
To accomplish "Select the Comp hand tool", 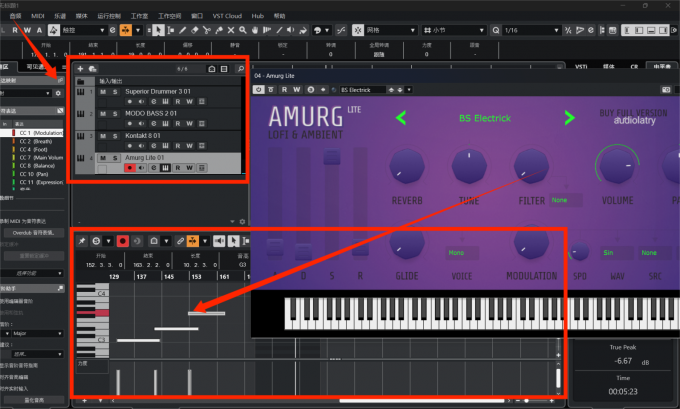I will (x=255, y=30).
